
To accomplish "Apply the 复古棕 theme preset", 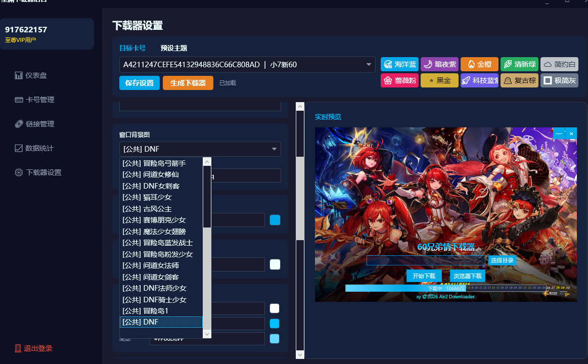I will (519, 80).
